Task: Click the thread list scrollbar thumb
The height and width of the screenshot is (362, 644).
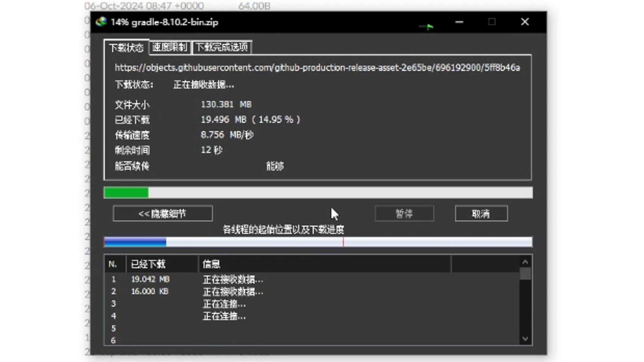Action: click(x=525, y=274)
